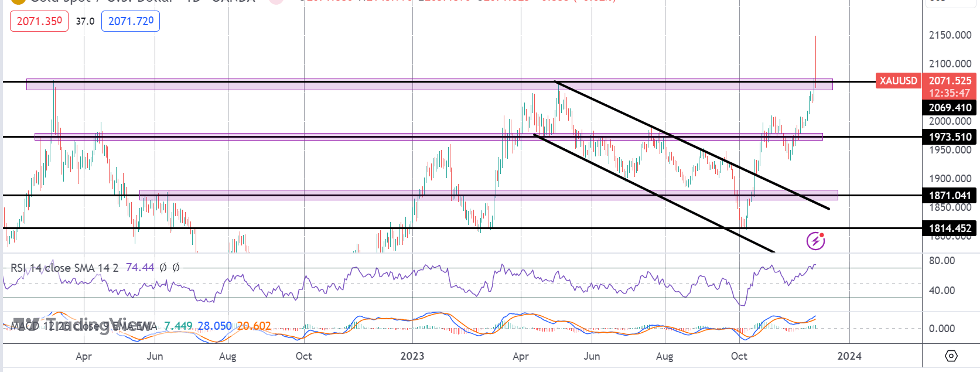Click the 80.00 RSI scale label
The image size is (980, 372).
pyautogui.click(x=942, y=261)
